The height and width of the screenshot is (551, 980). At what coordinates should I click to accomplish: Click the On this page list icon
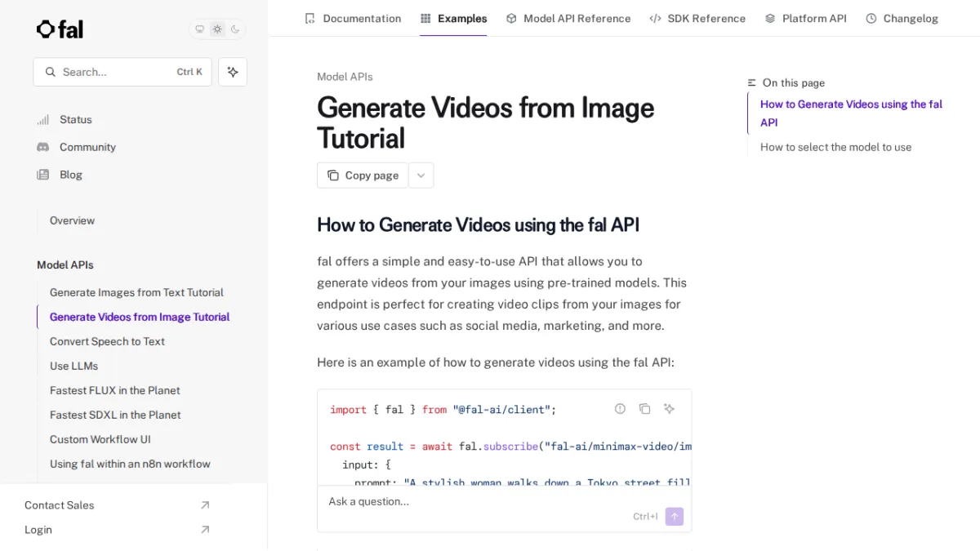[x=752, y=83]
